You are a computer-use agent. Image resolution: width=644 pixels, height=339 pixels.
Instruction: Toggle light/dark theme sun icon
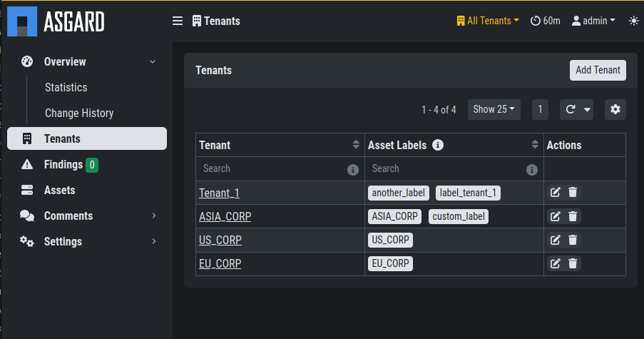point(634,21)
